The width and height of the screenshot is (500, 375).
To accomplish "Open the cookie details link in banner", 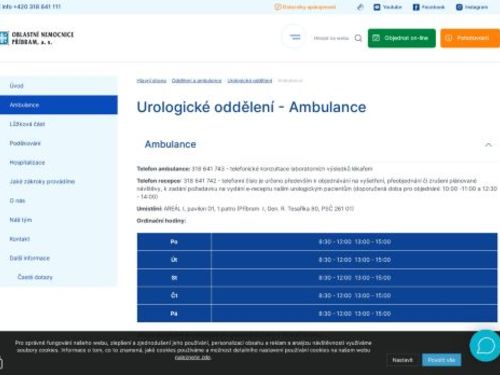I will 193,357.
